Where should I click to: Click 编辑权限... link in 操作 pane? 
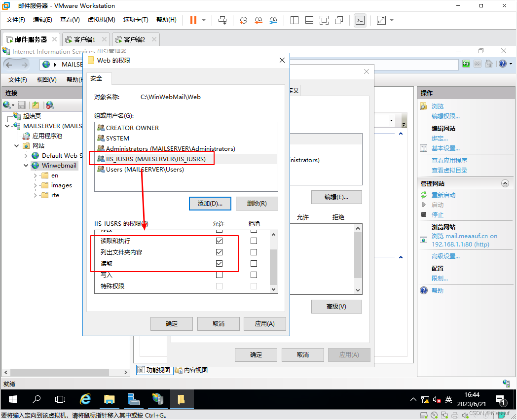coord(445,116)
